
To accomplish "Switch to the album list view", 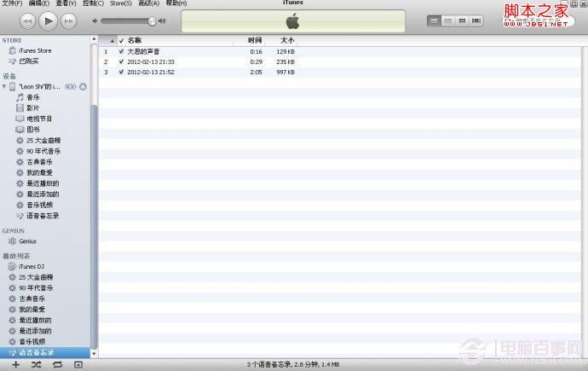I will [x=447, y=20].
